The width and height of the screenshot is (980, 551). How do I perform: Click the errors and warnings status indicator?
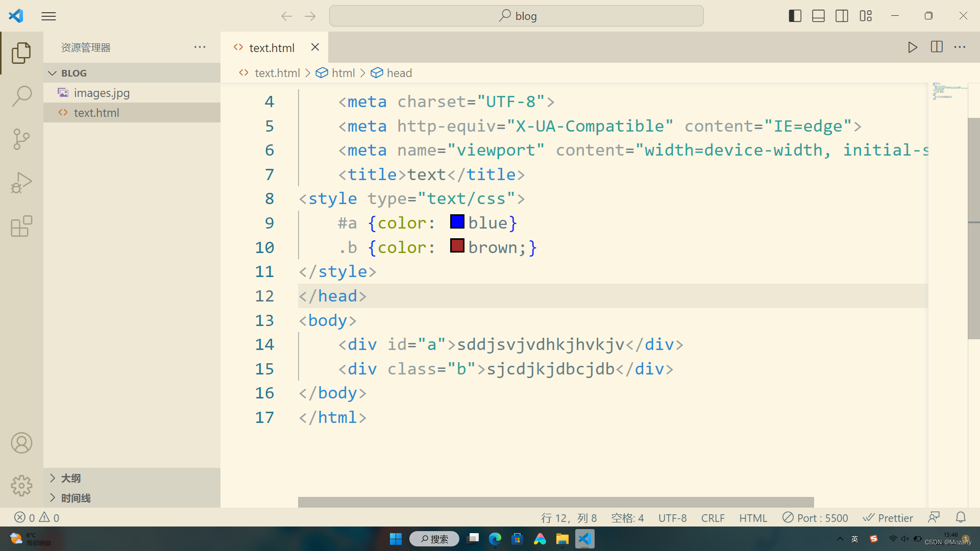(37, 518)
